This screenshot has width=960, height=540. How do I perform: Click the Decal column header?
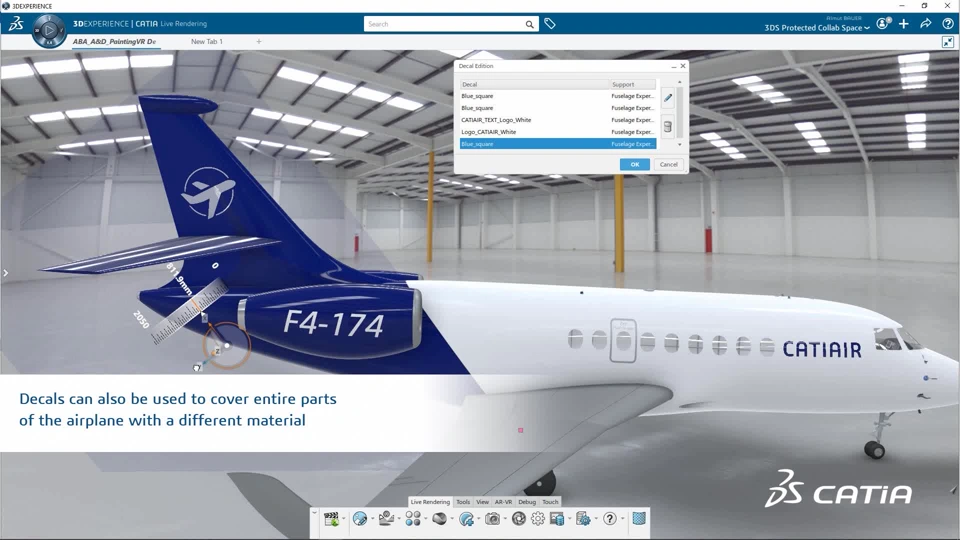534,84
